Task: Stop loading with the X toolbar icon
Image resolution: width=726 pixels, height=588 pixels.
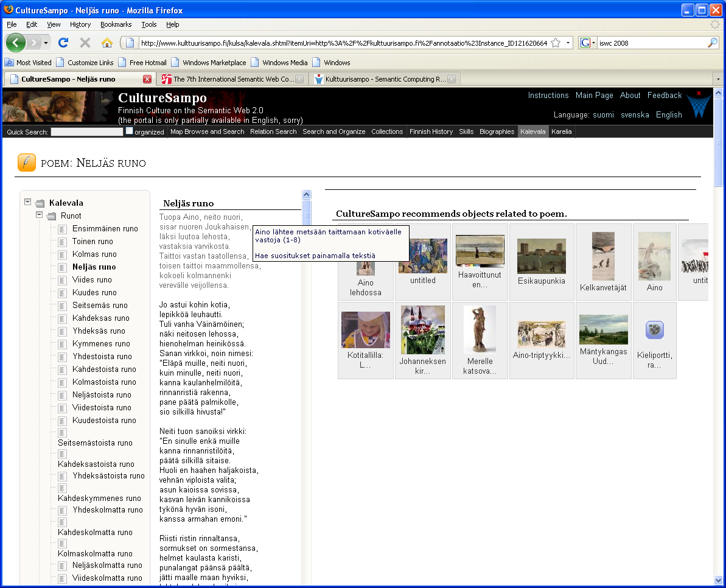Action: pos(85,43)
